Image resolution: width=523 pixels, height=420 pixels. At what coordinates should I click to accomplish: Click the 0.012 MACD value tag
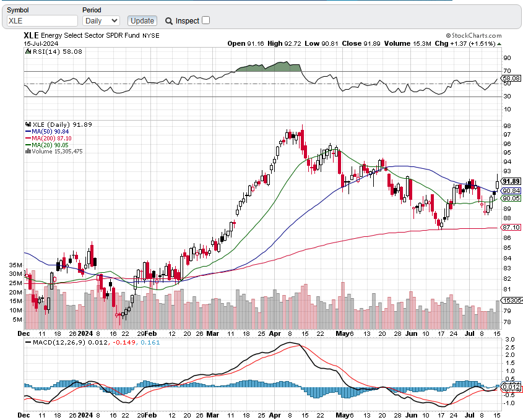[511, 387]
